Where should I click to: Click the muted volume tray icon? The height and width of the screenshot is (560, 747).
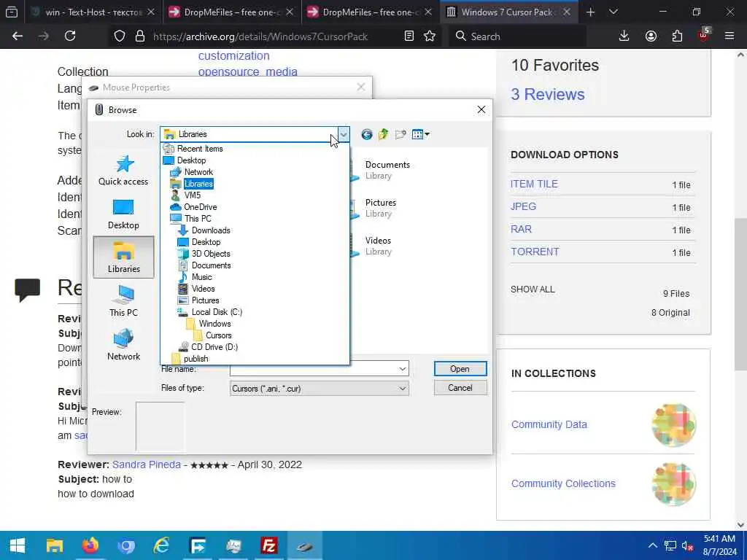point(687,545)
